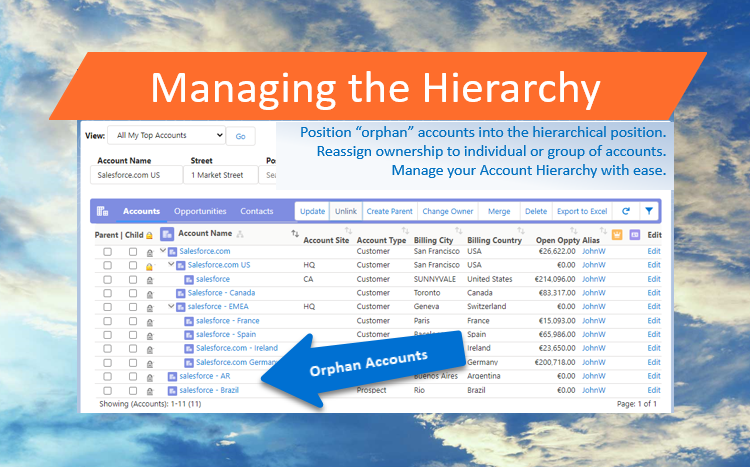The image size is (750, 467).
Task: Collapse the Salesforce.com US tree node
Action: (x=171, y=265)
